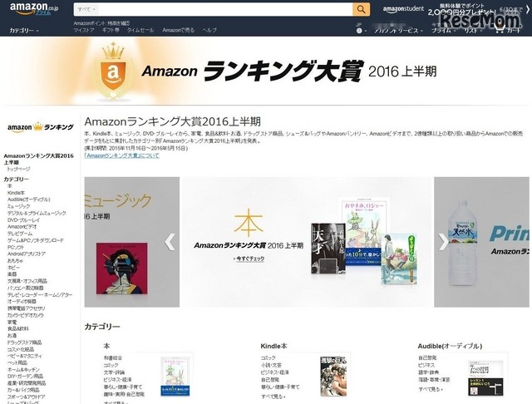Select Audible(オーディブル) in the sidebar
Image resolution: width=532 pixels, height=404 pixels.
[29, 200]
